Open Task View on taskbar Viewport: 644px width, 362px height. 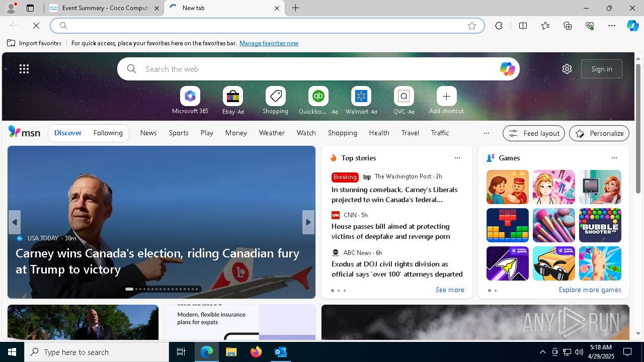point(181,352)
